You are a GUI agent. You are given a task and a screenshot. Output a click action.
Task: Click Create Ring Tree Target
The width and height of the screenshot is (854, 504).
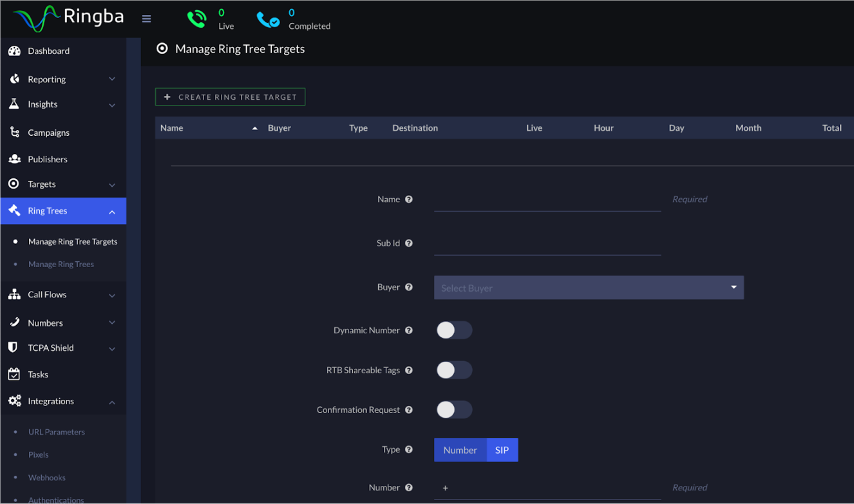click(230, 97)
